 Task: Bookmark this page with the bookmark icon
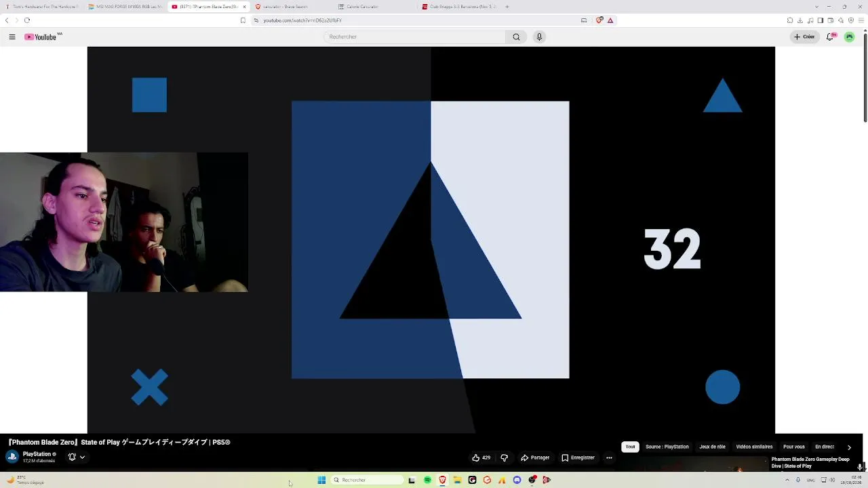(243, 20)
